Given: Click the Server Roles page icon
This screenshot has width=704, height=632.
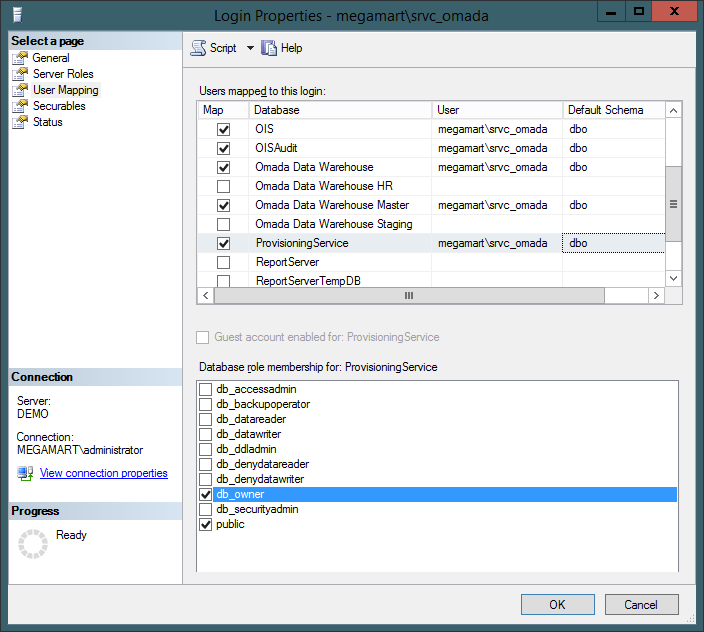Looking at the screenshot, I should (20, 74).
